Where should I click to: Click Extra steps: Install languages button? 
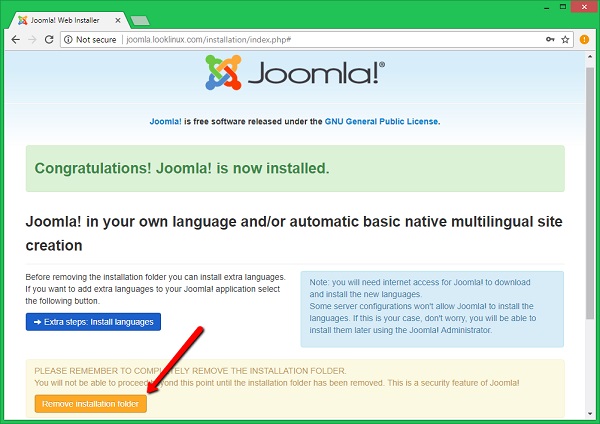tap(93, 322)
